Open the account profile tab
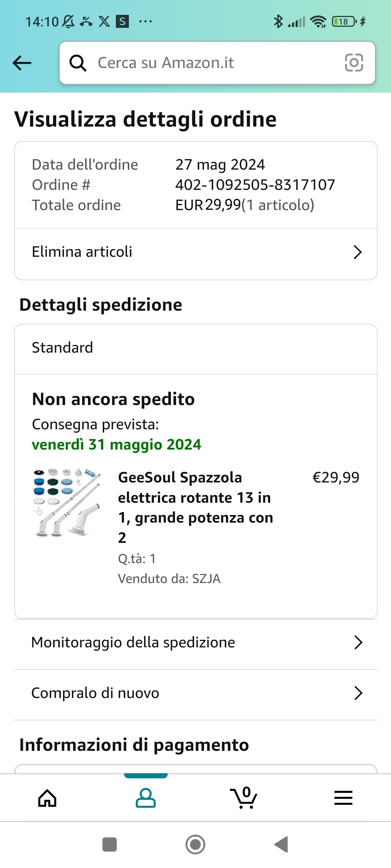Screen dimensions: 391x868 click(146, 798)
